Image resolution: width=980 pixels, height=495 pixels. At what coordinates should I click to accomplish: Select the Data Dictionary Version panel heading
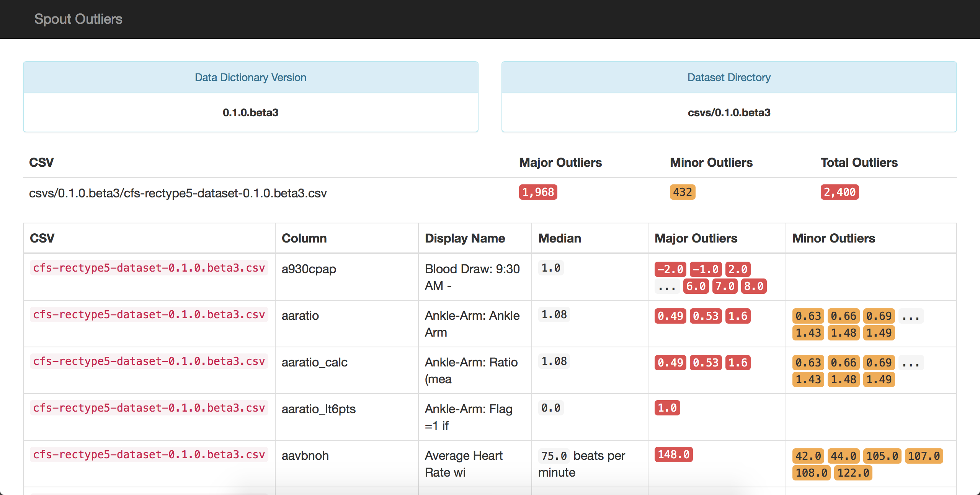pos(251,77)
